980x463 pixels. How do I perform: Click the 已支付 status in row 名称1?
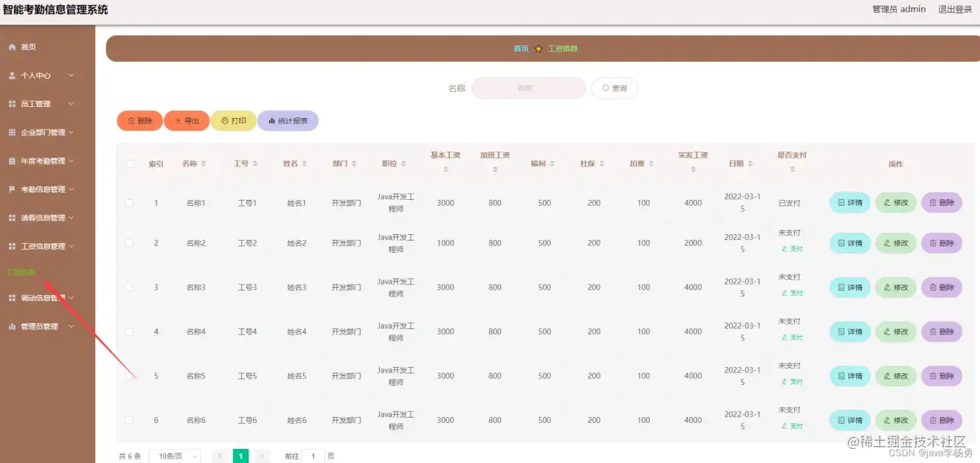pos(789,203)
